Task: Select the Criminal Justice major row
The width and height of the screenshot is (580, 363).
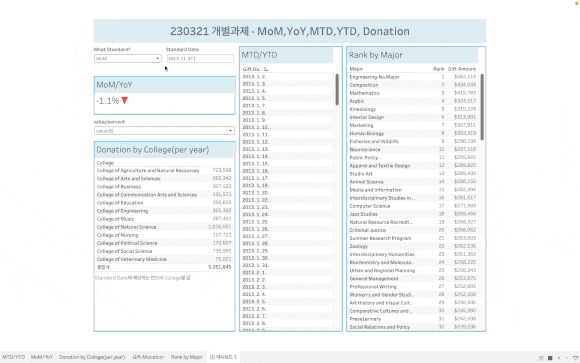Action: click(413, 230)
